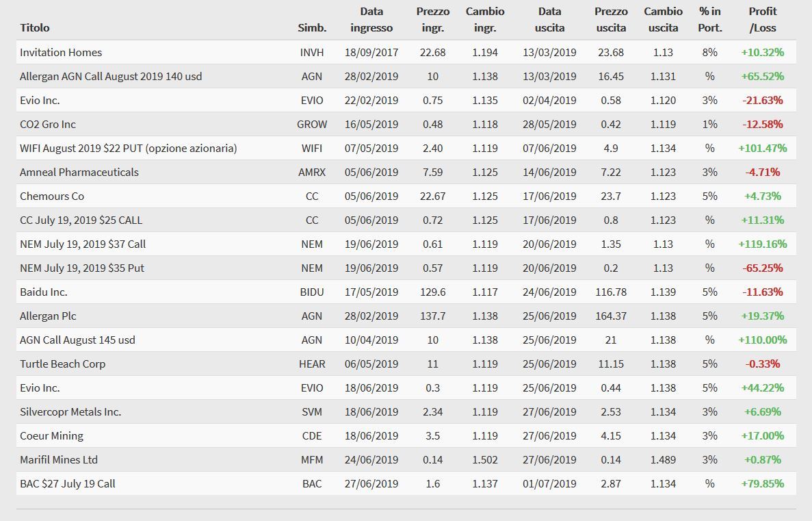
Task: Click the Cambio ingr. column header
Action: [x=485, y=20]
